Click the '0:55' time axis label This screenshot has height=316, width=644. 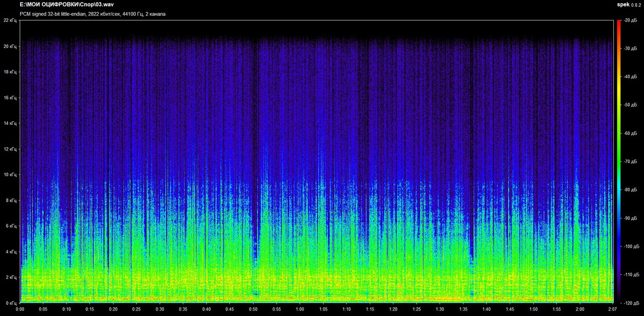point(277,309)
